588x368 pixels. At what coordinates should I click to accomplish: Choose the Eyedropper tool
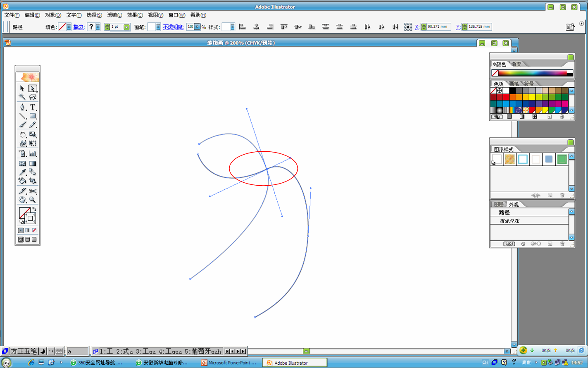click(22, 172)
